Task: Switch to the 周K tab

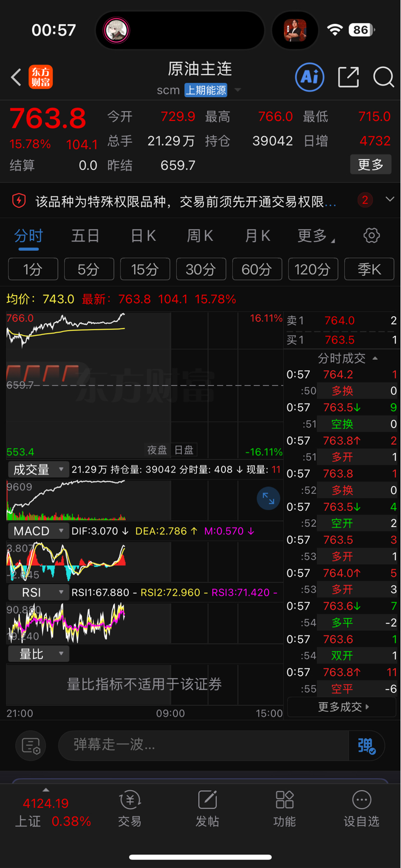Action: 200,236
